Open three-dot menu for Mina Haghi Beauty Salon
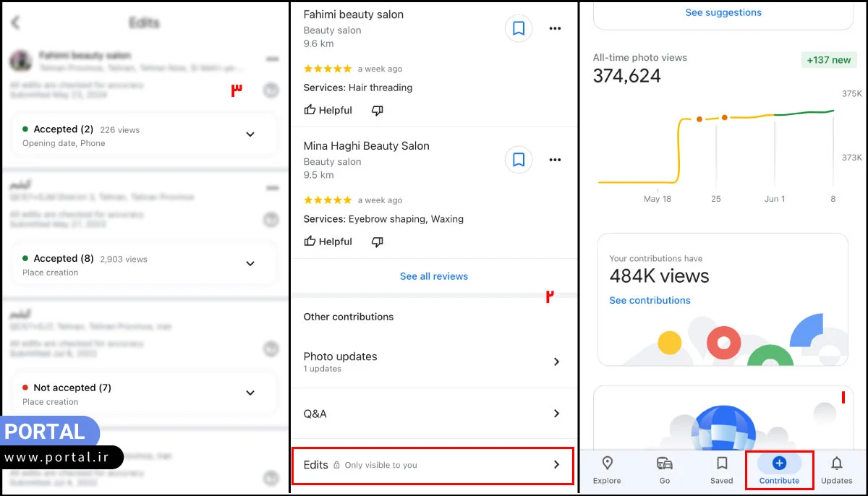This screenshot has height=496, width=868. [x=555, y=160]
